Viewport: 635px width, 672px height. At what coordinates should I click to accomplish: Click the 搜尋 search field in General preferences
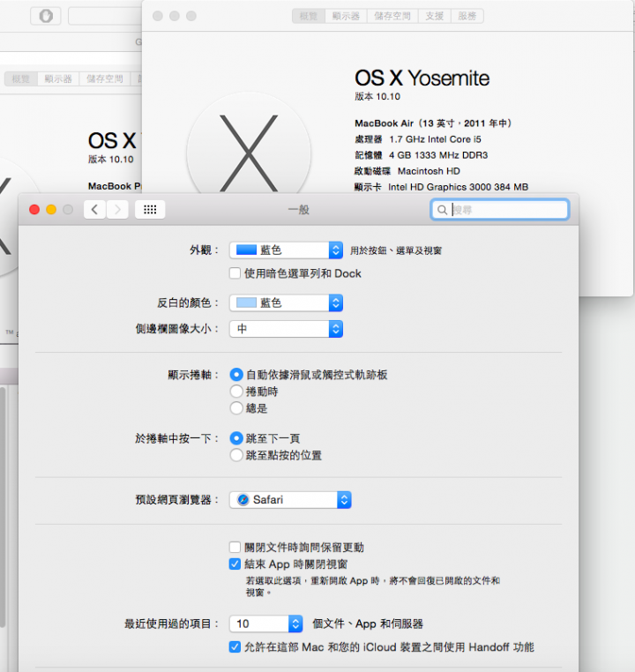[500, 210]
